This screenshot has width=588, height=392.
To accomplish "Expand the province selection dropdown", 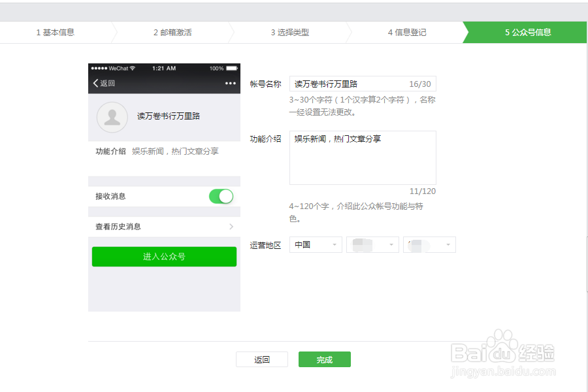I will point(372,244).
